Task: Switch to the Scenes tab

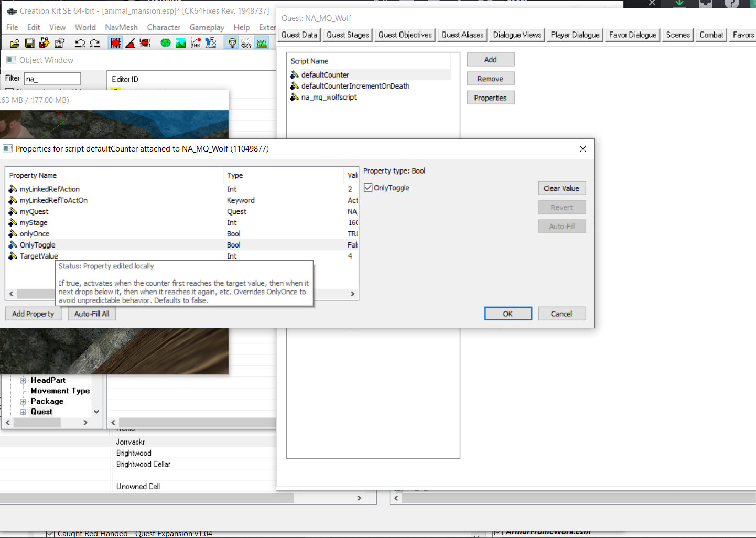Action: (x=678, y=35)
